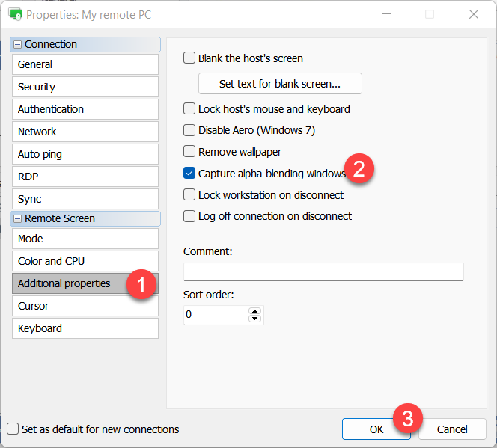The height and width of the screenshot is (448, 497).
Task: Click the app icon in title bar
Action: pyautogui.click(x=14, y=14)
